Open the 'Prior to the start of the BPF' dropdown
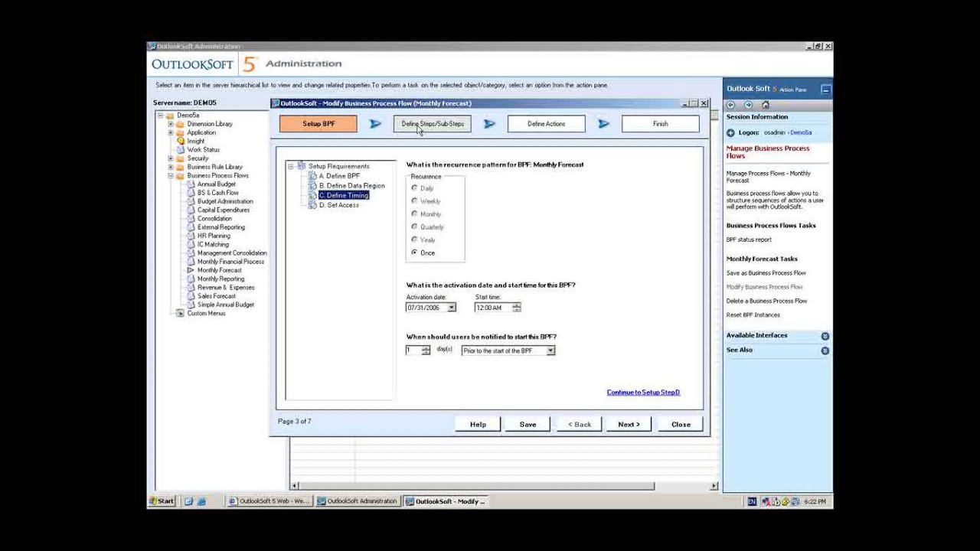This screenshot has width=980, height=551. coord(550,350)
